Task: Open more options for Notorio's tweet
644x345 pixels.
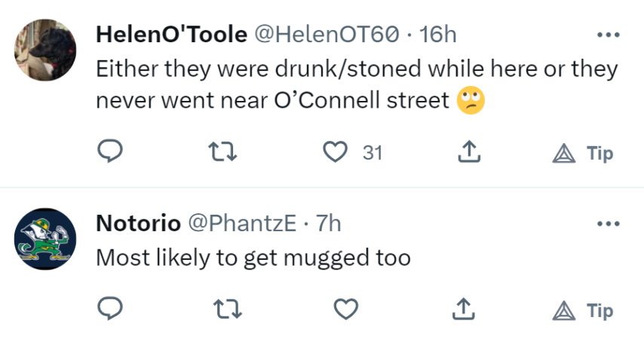Action: point(608,224)
